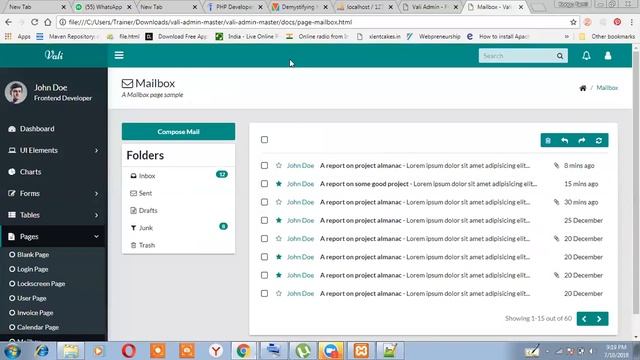Go back in the browser
The height and width of the screenshot is (360, 640).
click(x=9, y=22)
